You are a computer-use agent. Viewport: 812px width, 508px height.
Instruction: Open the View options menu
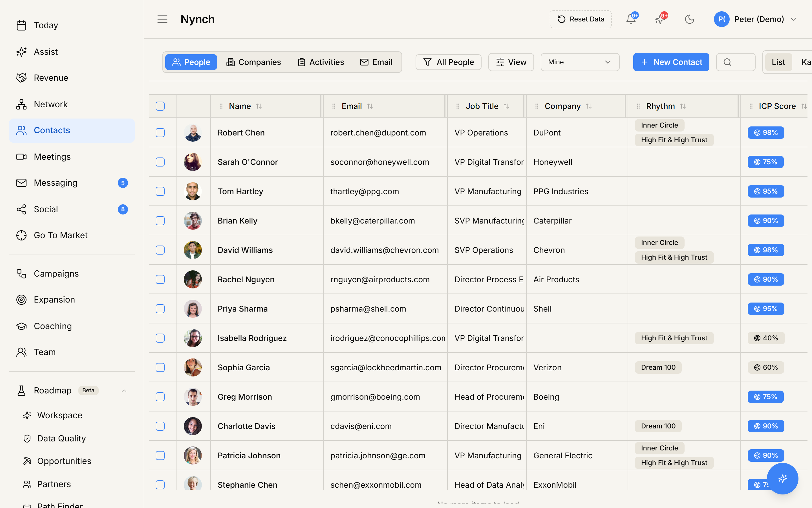coord(511,62)
